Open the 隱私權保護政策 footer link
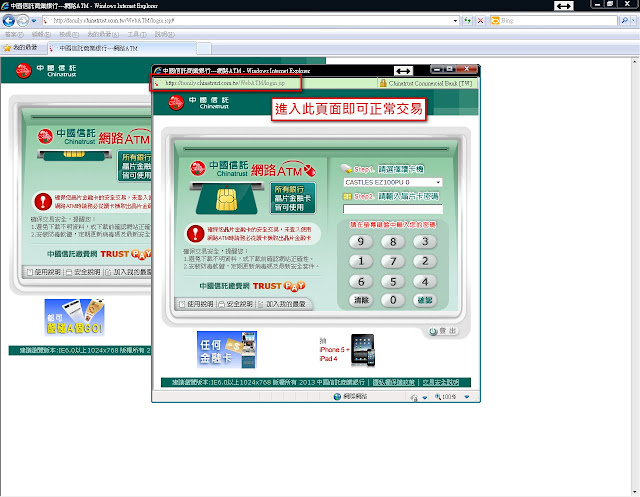640x497 pixels. click(x=394, y=382)
